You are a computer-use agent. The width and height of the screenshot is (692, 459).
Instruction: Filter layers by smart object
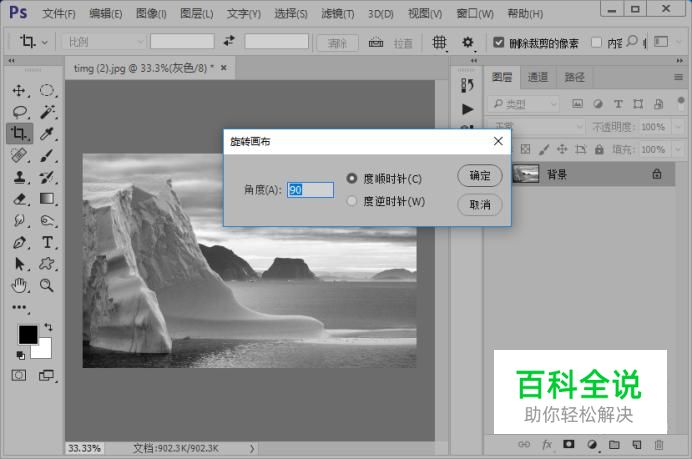point(658,104)
